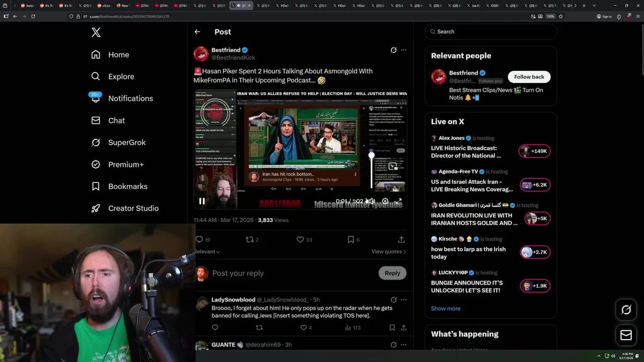Click Grok icon on GUANTE's reply
This screenshot has width=644, height=362.
pyautogui.click(x=393, y=345)
